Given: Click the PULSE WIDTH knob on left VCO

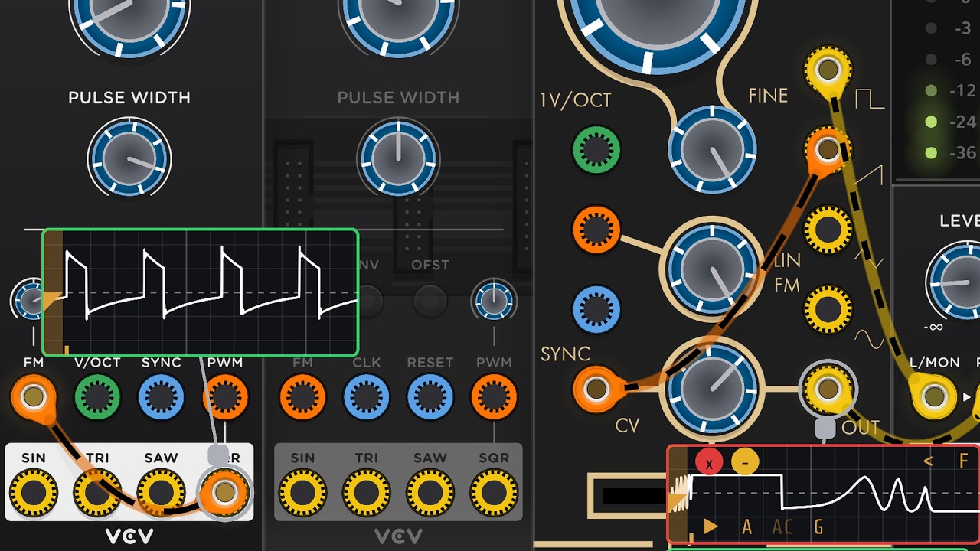Looking at the screenshot, I should pyautogui.click(x=129, y=158).
